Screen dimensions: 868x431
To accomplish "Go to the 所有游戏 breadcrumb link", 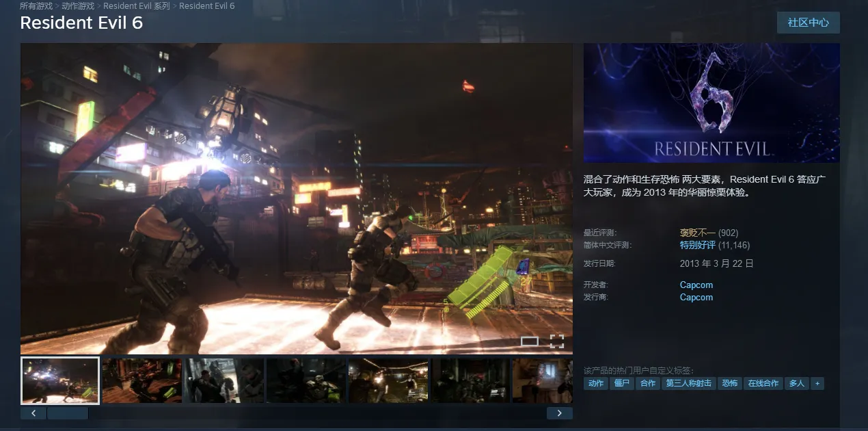I will 36,6.
